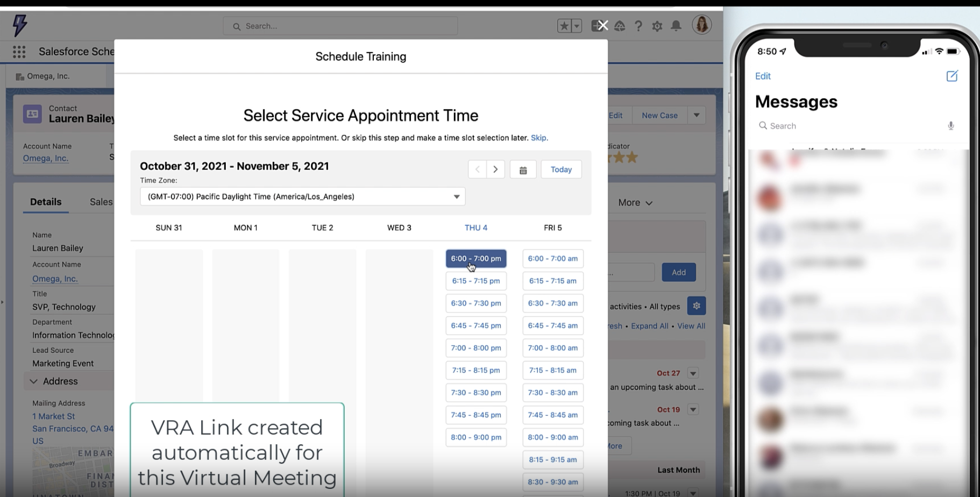980x497 pixels.
Task: Click the Salesforce global search field
Action: coord(340,26)
